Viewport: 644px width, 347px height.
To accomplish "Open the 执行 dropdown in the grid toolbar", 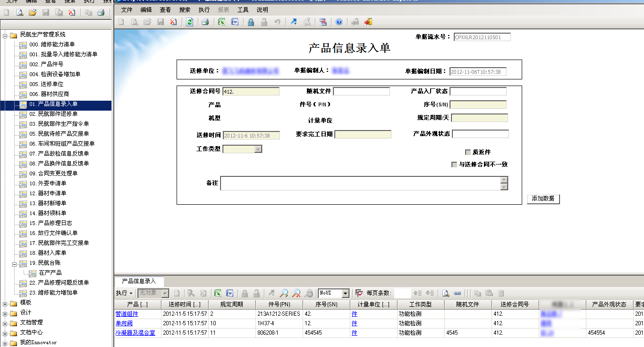I will [x=124, y=293].
